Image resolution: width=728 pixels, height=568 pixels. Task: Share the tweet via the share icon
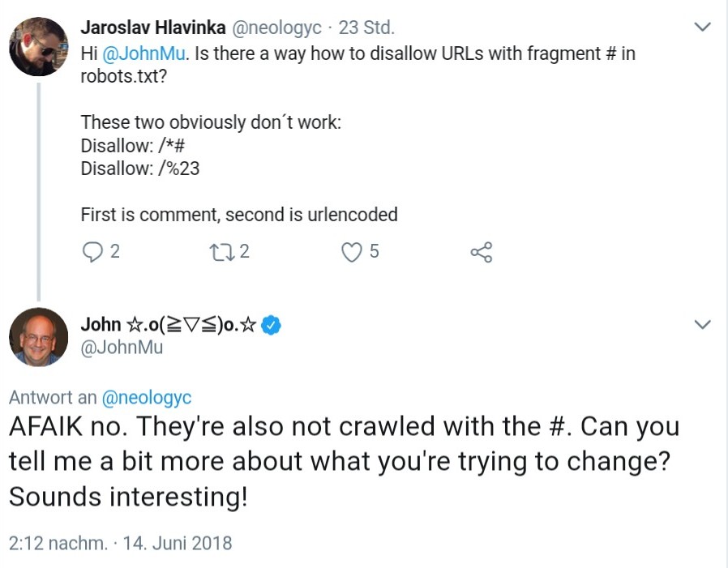(x=482, y=252)
